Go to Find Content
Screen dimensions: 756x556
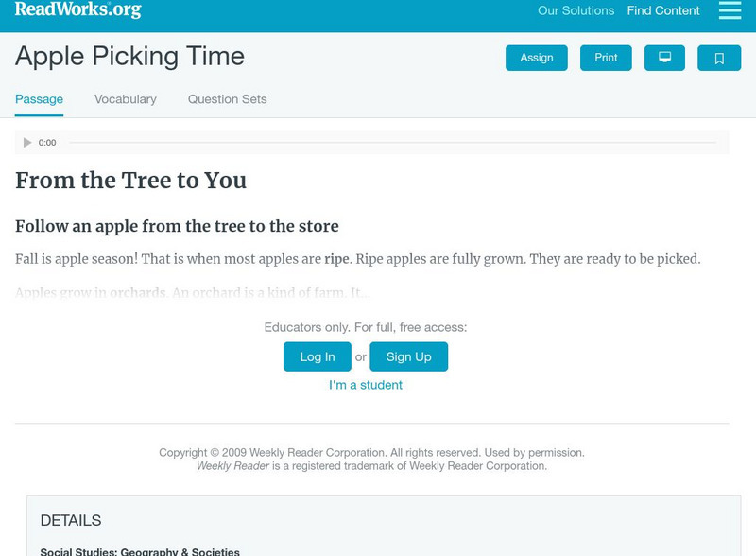point(661,11)
